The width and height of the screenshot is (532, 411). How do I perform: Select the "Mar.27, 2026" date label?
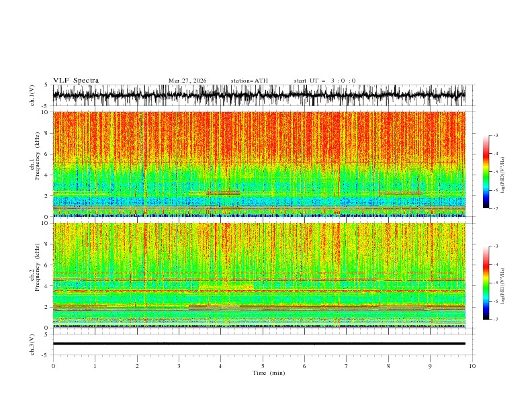tap(187, 81)
